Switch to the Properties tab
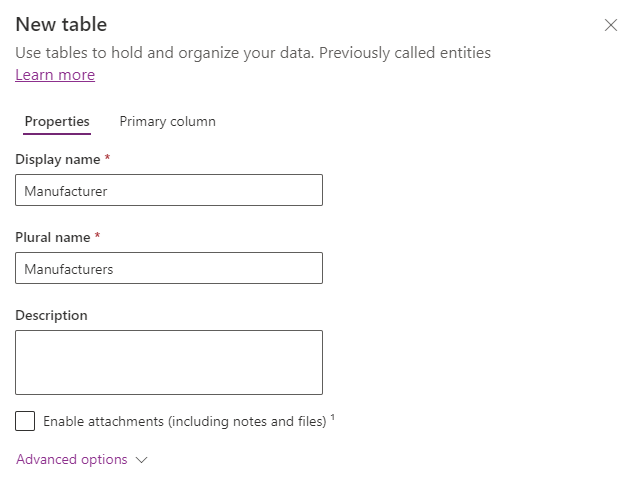625x486 pixels. click(57, 122)
